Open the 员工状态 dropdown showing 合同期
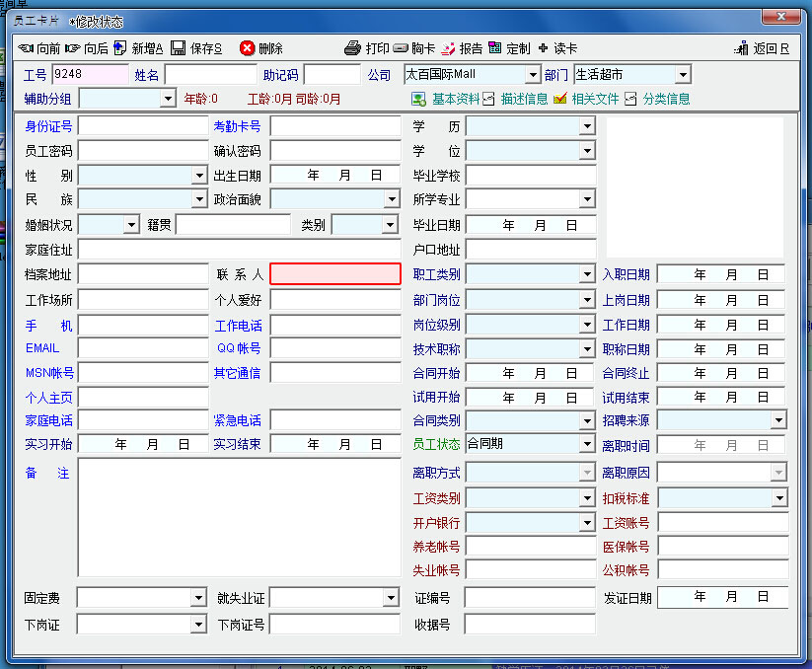 pyautogui.click(x=588, y=445)
